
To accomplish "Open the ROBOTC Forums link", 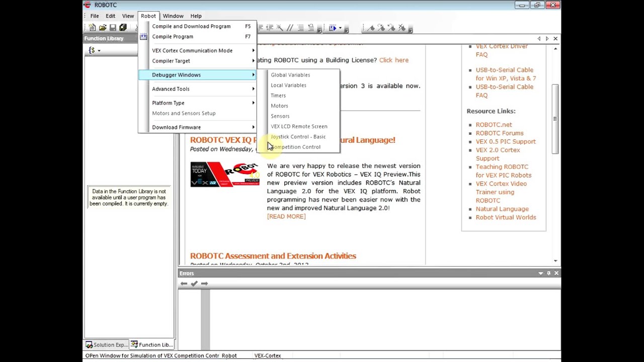I will click(x=500, y=133).
